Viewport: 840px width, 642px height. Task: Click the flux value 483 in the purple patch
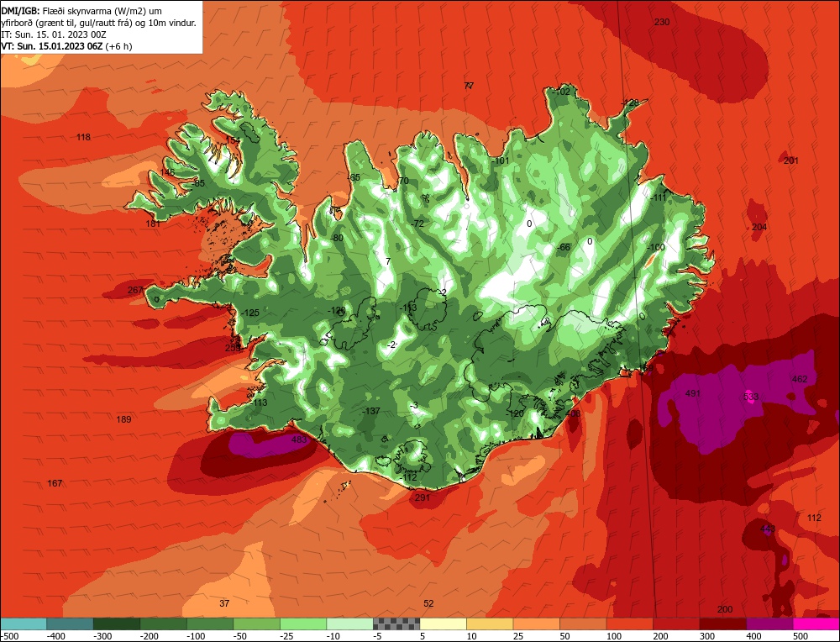click(x=299, y=440)
